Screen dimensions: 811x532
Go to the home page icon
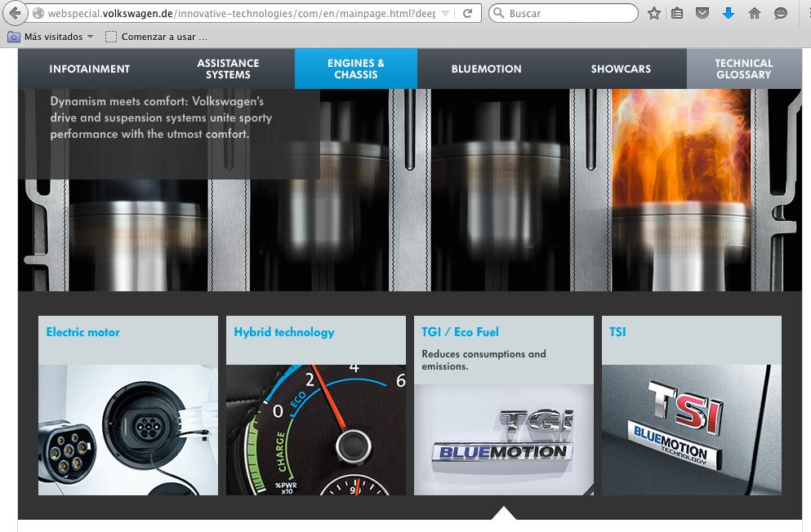(754, 13)
